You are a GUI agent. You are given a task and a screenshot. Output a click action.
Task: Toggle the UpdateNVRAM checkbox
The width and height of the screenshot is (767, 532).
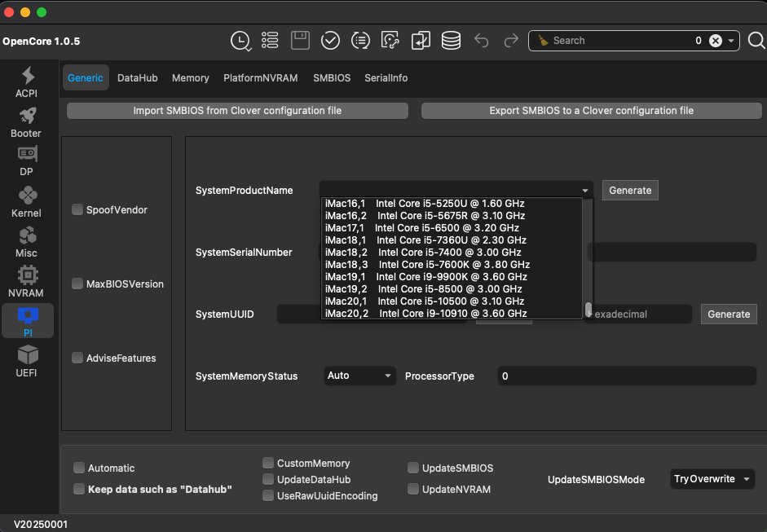click(x=413, y=489)
